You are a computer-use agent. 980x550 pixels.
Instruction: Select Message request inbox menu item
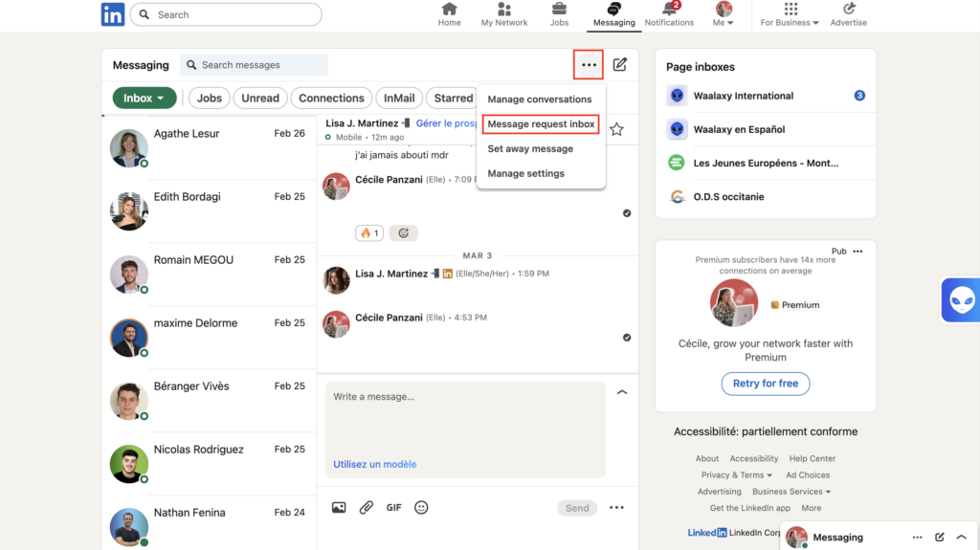[x=541, y=124]
